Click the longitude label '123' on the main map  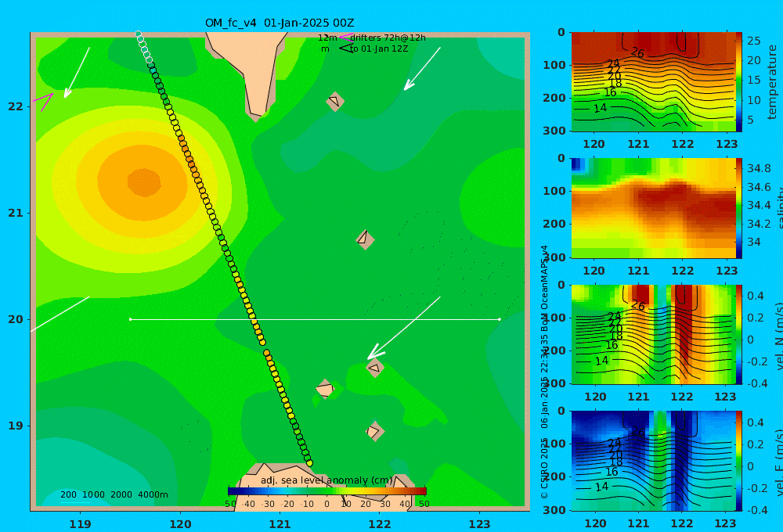pos(480,524)
